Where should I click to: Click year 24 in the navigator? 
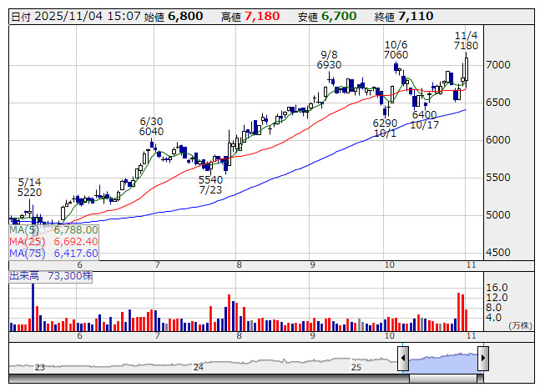(x=199, y=367)
